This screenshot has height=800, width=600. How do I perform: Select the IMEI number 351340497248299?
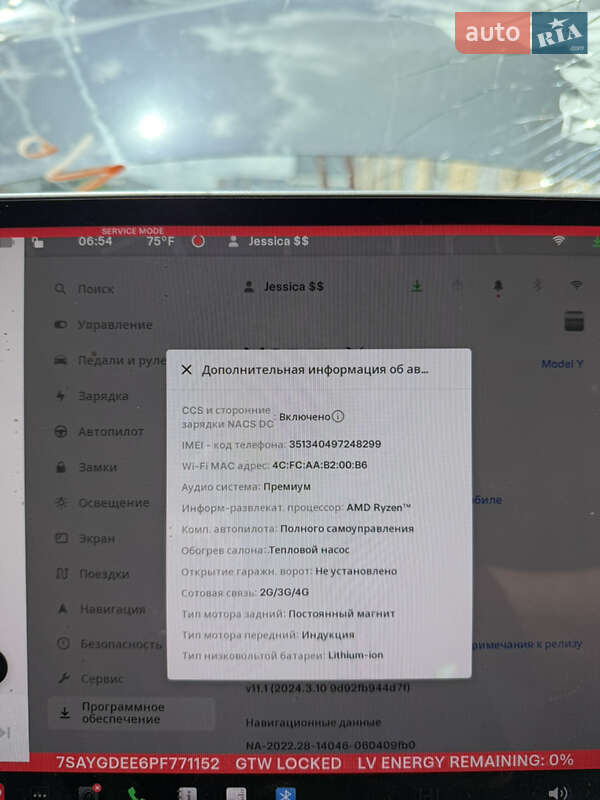click(x=335, y=444)
